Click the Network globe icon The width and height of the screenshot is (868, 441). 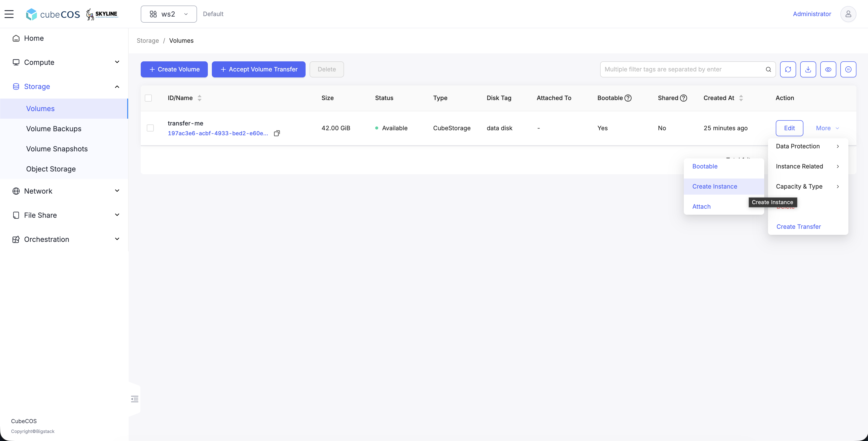coord(16,191)
